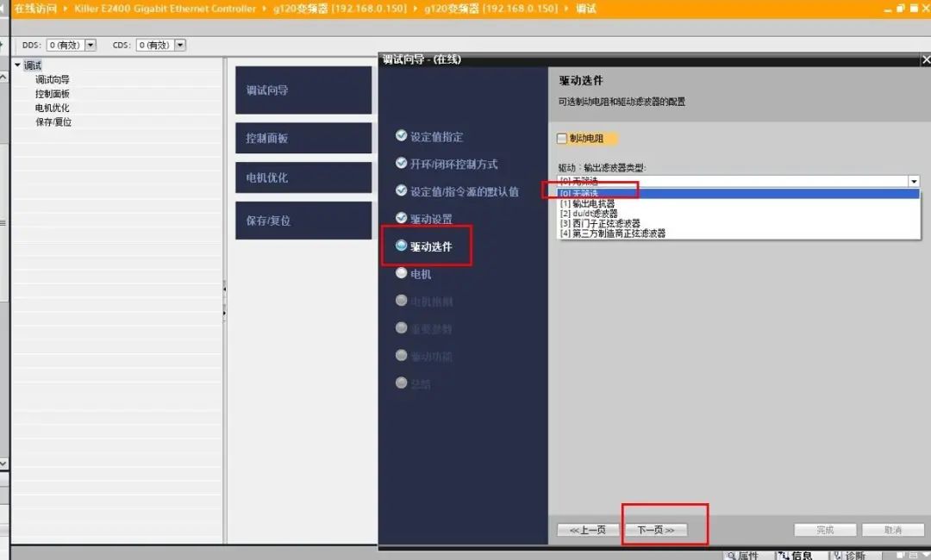Click the large 保存/复位 tile button
Image resolution: width=931 pixels, height=560 pixels.
tap(303, 221)
